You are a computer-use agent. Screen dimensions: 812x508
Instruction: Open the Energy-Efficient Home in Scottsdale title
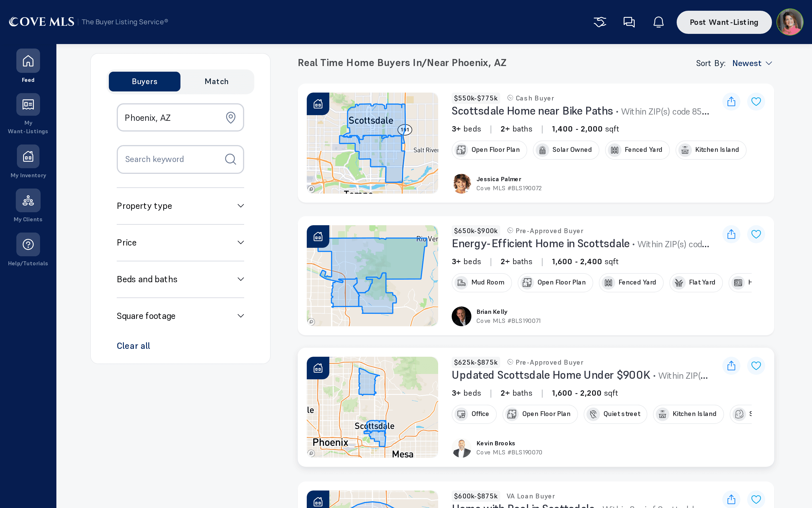(540, 244)
